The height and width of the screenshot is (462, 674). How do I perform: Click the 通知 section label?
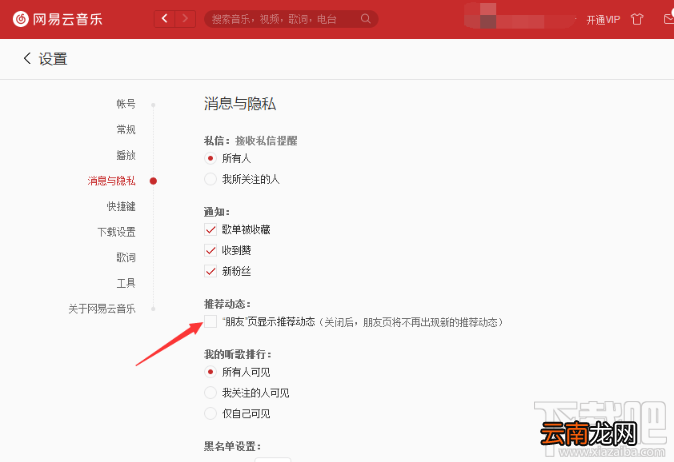pyautogui.click(x=217, y=211)
